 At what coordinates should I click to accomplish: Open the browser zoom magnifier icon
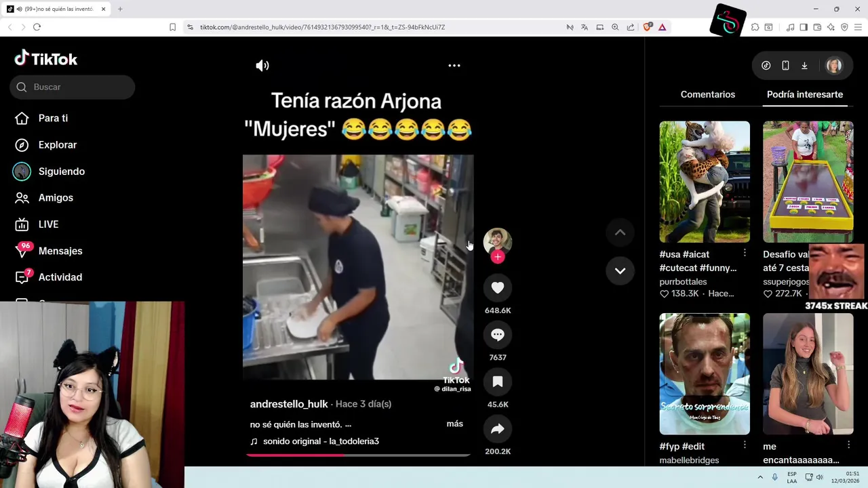[615, 27]
